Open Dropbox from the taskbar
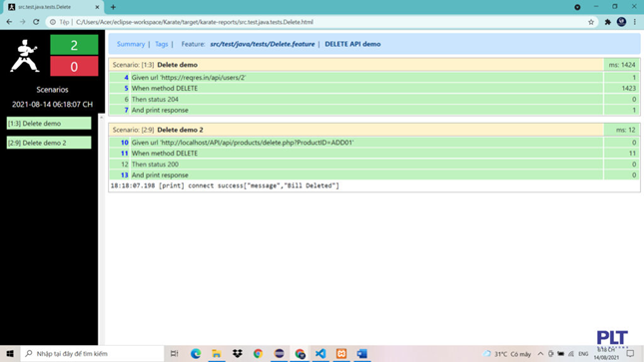Screen dimensions: 644x362 [x=237, y=353]
